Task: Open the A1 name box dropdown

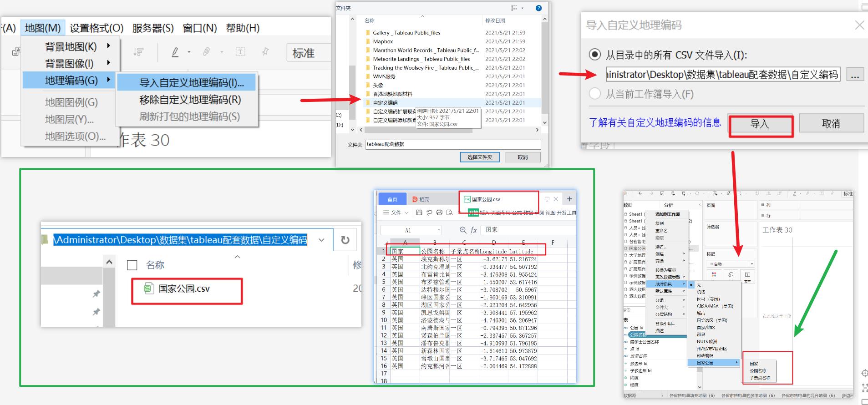Action: pos(439,230)
